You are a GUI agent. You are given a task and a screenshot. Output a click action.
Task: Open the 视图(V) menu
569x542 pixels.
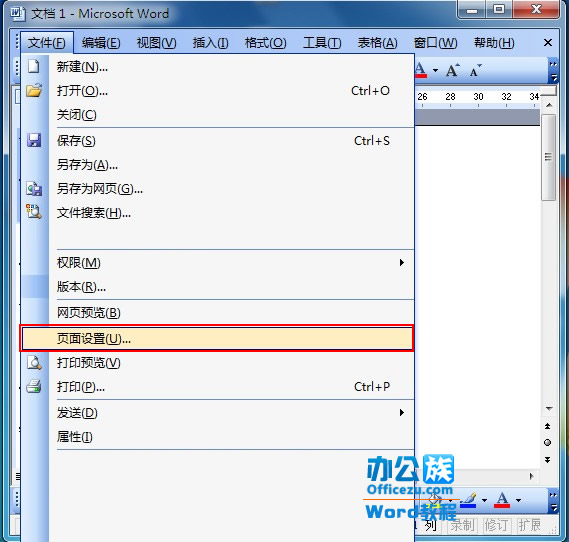[156, 43]
